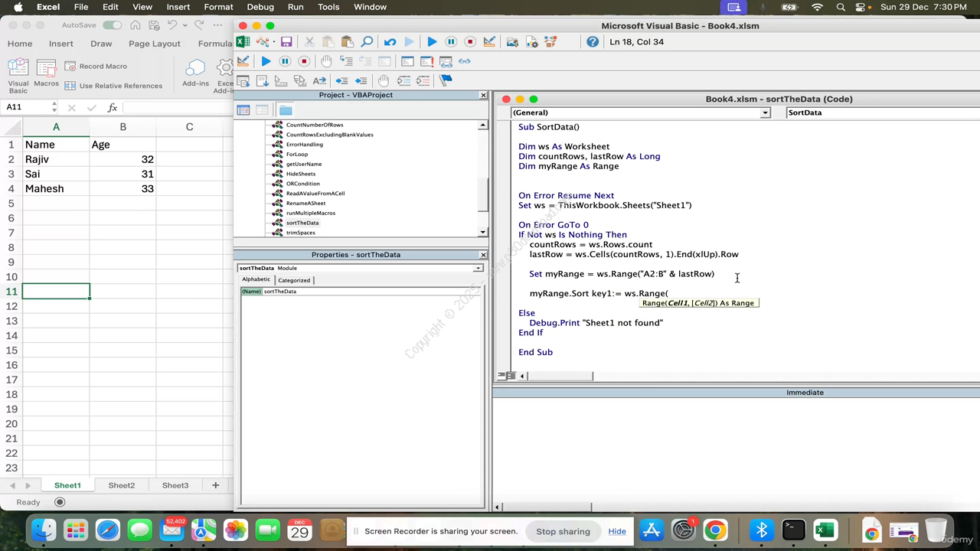
Task: Click Complete Word icon in Edit toolbar
Action: (319, 80)
